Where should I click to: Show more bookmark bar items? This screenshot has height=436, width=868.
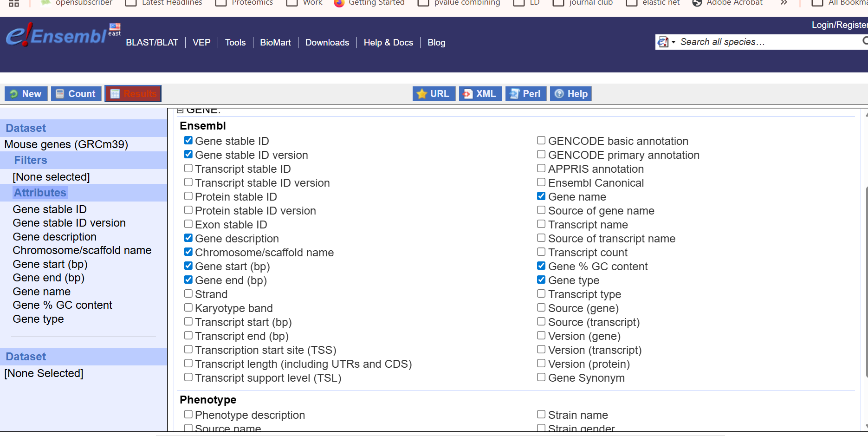click(x=784, y=3)
